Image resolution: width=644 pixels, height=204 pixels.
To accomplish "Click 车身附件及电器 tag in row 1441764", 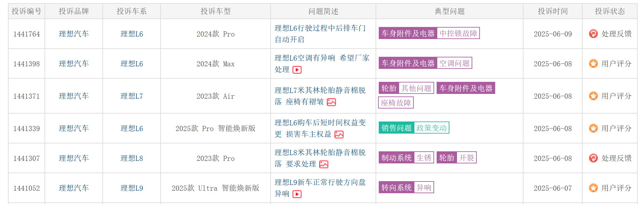I will point(408,33).
